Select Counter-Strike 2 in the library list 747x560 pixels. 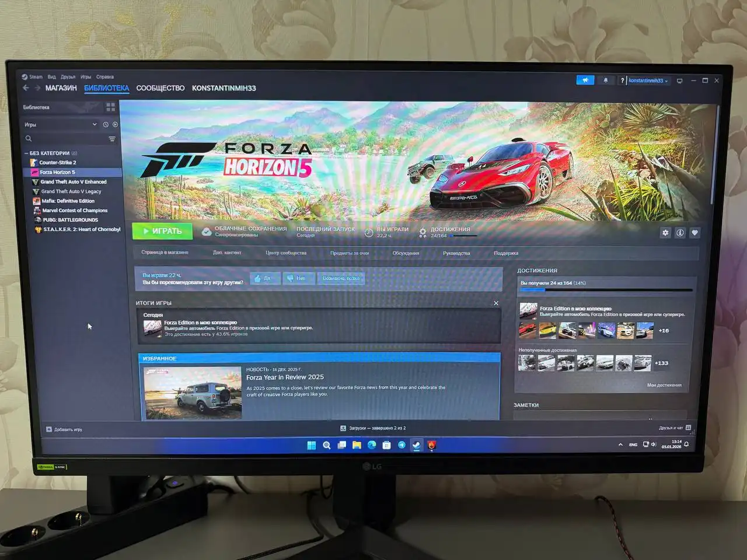coord(58,162)
